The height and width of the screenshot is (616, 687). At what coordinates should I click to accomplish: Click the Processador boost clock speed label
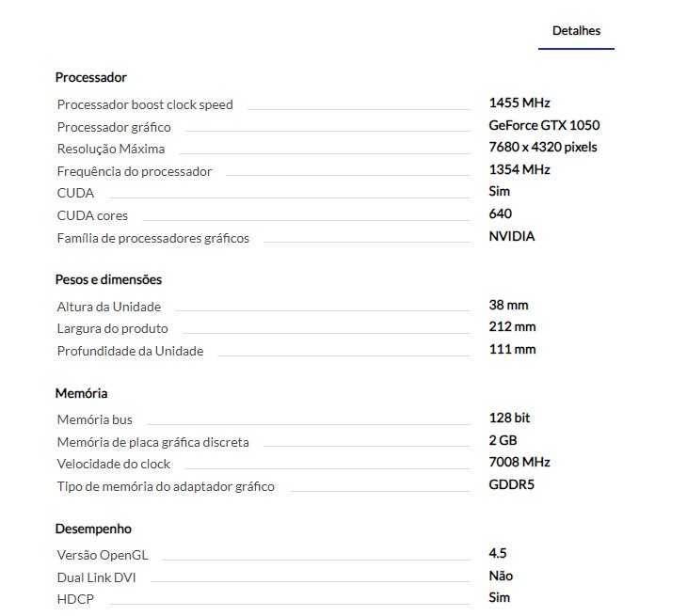coord(145,104)
